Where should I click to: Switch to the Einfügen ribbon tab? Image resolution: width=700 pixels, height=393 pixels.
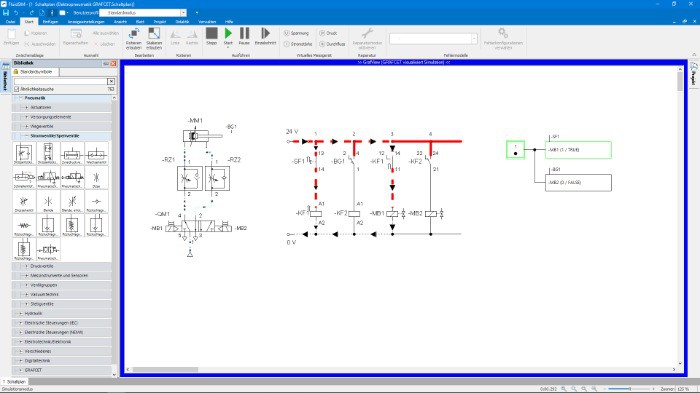coord(50,21)
